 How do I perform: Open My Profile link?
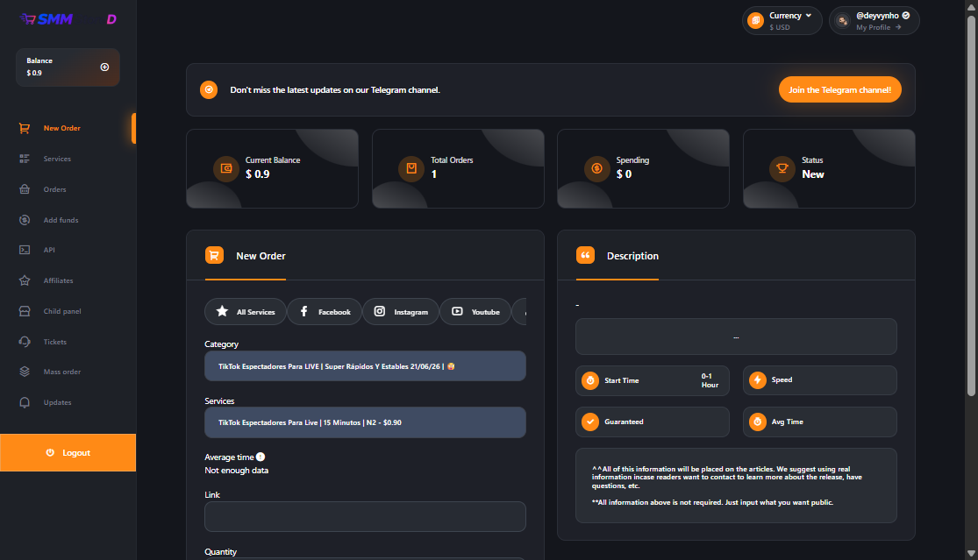(878, 27)
